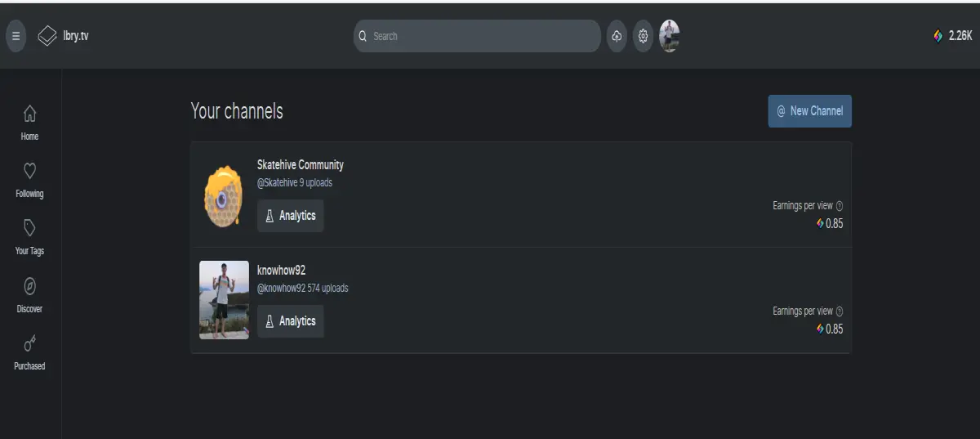Open Following heart icon in sidebar
This screenshot has width=980, height=439.
[29, 180]
